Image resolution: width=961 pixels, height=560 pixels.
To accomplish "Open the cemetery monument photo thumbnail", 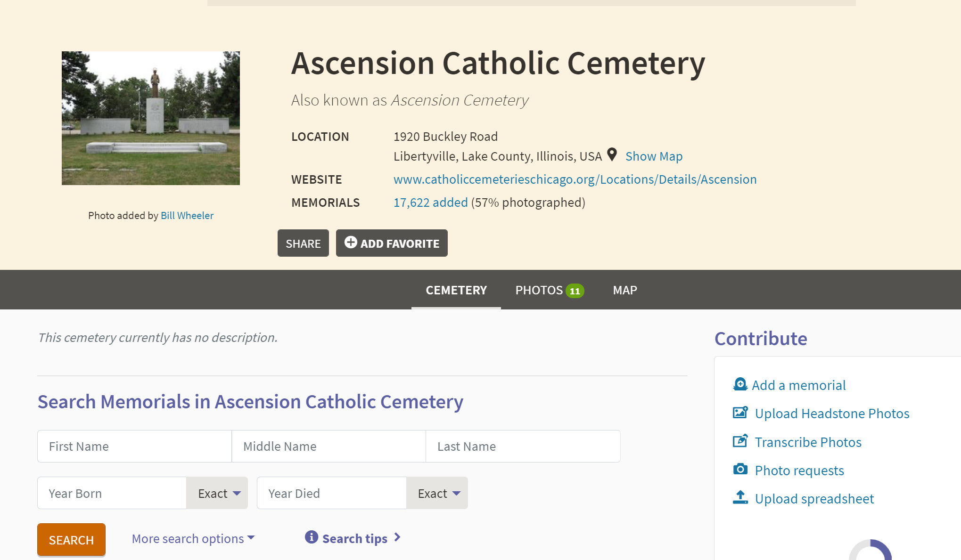I will click(x=151, y=118).
